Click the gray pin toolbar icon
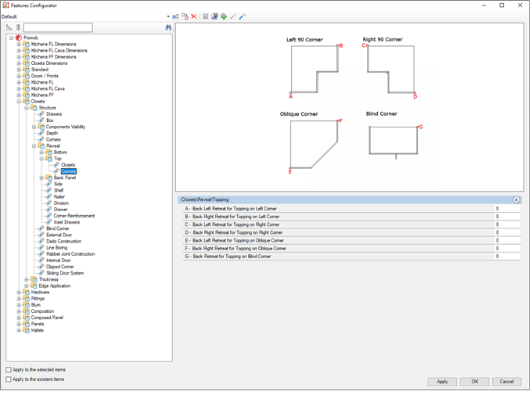532x395 pixels. pos(233,16)
